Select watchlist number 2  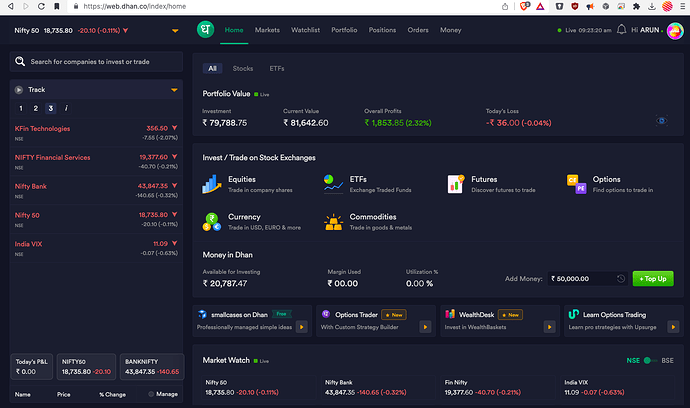(36, 108)
